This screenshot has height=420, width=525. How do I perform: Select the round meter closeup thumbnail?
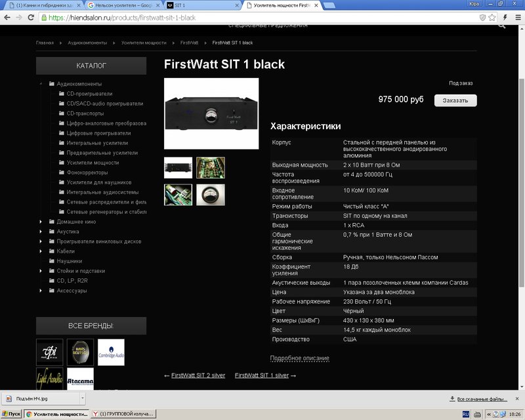point(211,195)
